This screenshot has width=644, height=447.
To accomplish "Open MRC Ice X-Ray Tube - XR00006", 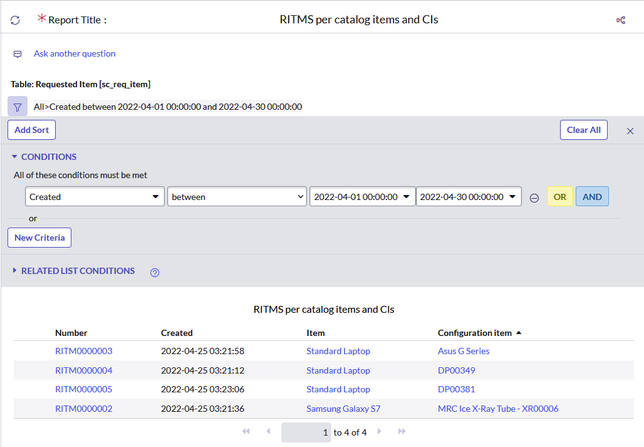I will pyautogui.click(x=498, y=409).
